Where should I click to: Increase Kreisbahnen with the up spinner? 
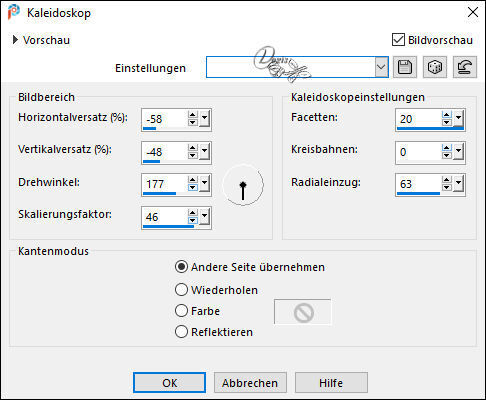447,147
